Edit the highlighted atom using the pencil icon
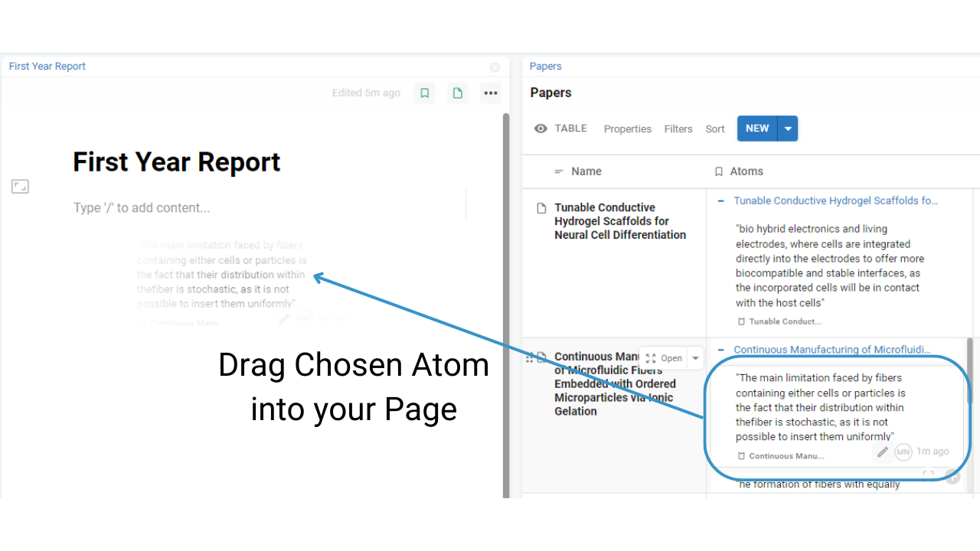 click(x=882, y=452)
